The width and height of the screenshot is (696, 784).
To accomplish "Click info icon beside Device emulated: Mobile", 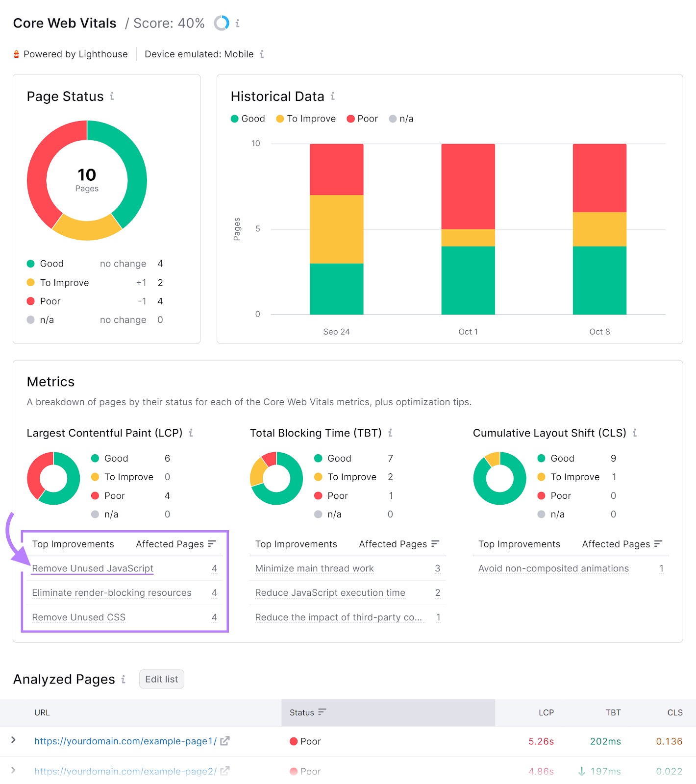I will (x=262, y=54).
